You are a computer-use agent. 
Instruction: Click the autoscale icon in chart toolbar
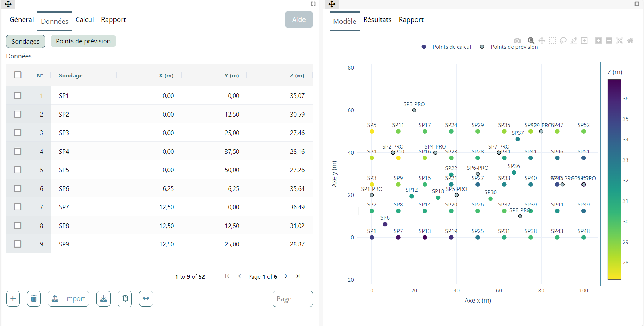(620, 41)
